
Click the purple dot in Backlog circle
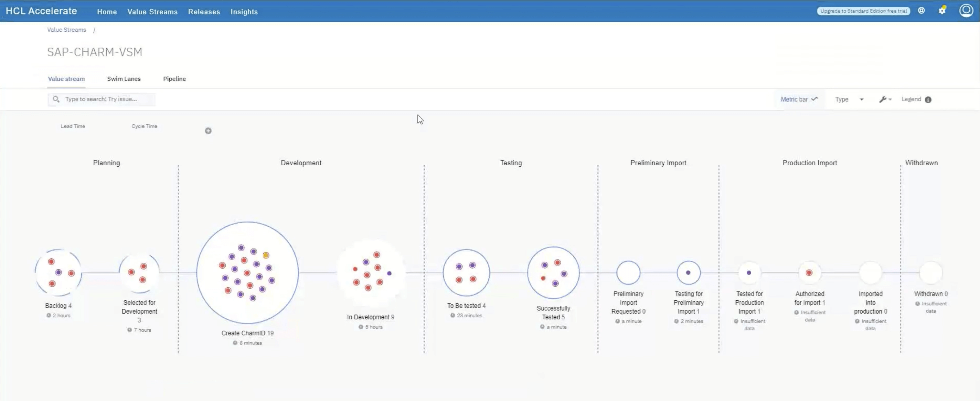tap(59, 272)
